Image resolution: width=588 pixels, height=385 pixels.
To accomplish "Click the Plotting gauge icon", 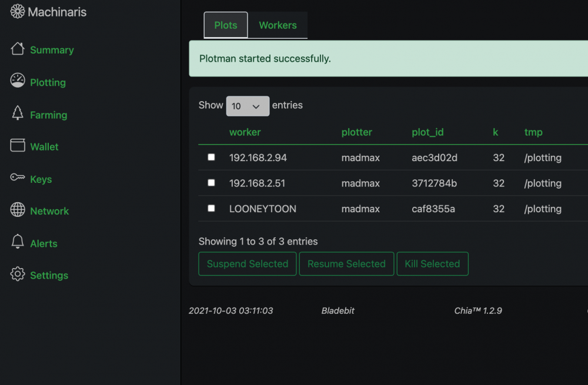I will click(18, 81).
